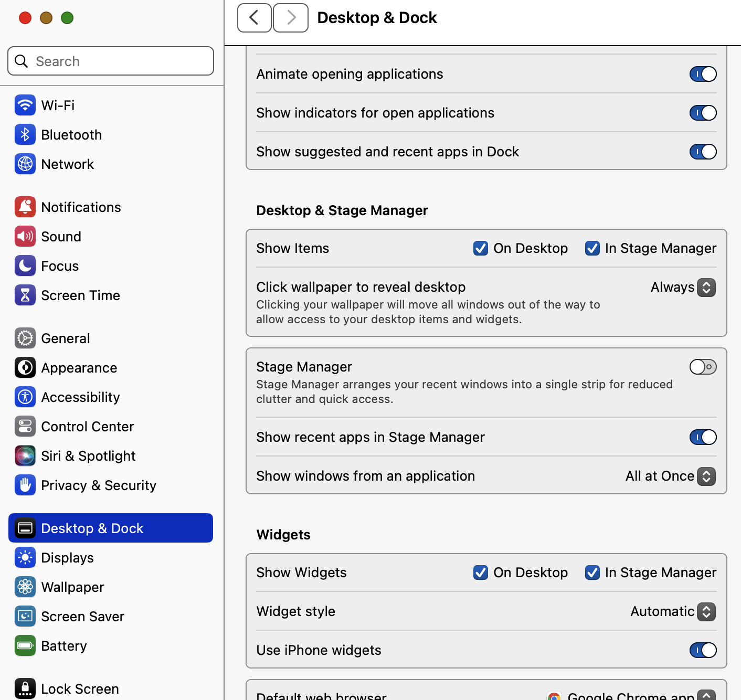Click the Screen Saver icon
The image size is (741, 700).
point(25,617)
